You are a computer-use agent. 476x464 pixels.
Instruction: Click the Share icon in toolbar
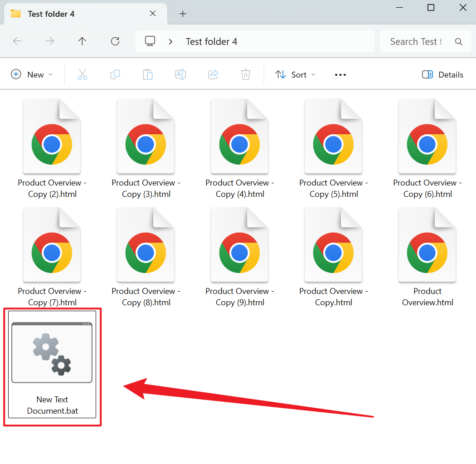213,74
